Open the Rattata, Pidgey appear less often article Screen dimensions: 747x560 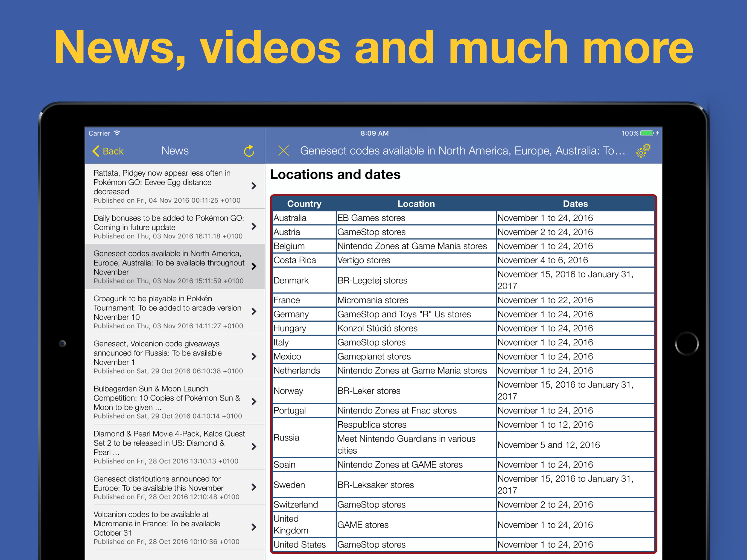pos(175,186)
